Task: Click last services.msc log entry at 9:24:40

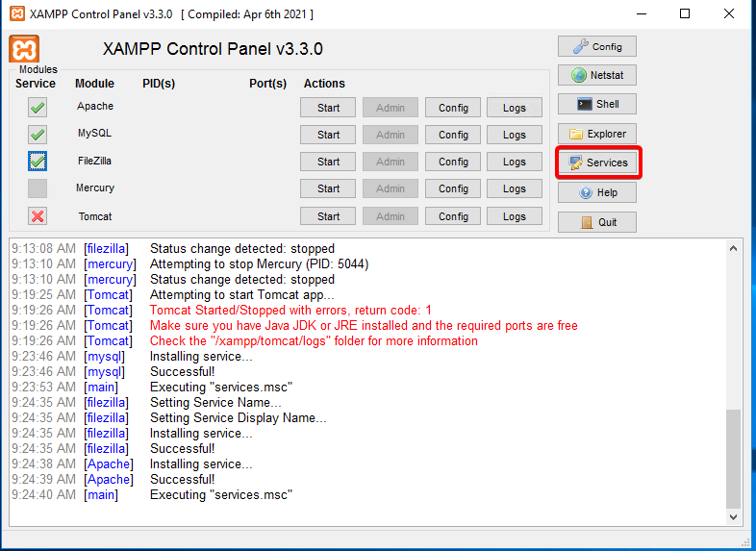Action: (221, 494)
